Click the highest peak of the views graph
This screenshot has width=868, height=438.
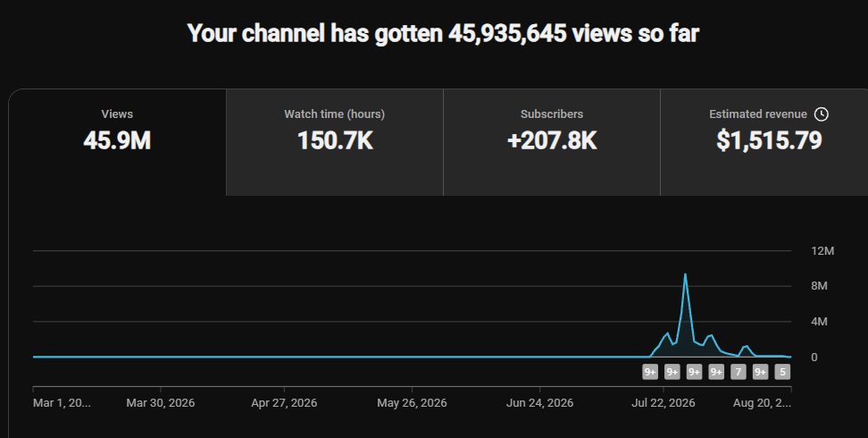tap(685, 274)
